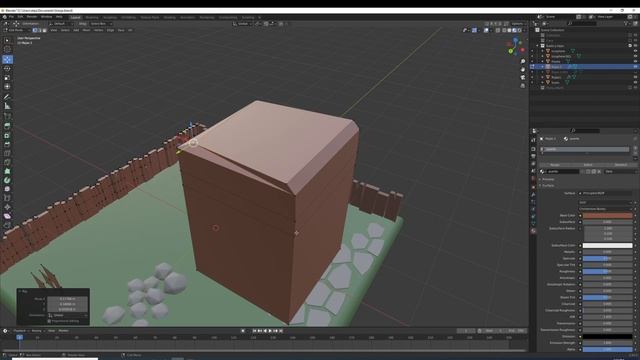
Task: Click the timeline play button
Action: [270, 331]
